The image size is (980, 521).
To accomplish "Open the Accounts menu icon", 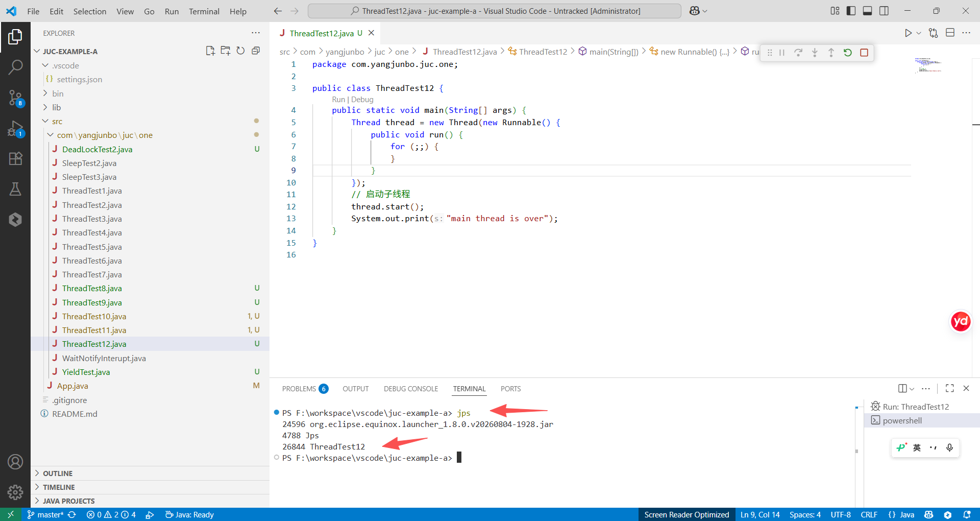I will (15, 462).
